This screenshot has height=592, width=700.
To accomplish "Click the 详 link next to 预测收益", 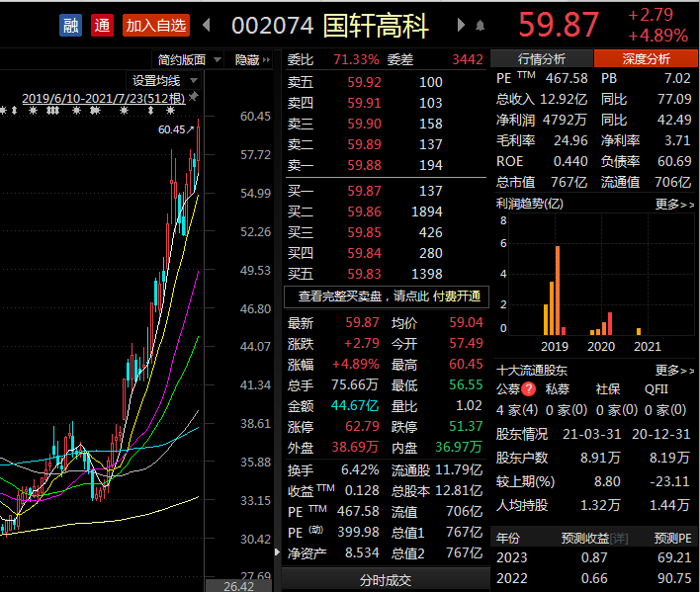I will tap(619, 539).
